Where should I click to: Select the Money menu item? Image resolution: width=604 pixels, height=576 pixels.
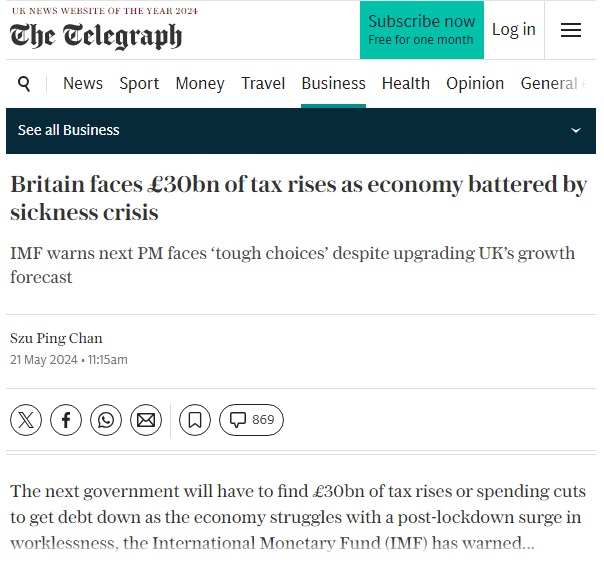[200, 84]
